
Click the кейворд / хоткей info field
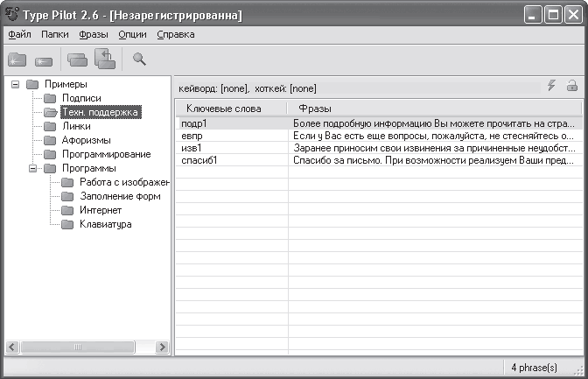[x=359, y=88]
